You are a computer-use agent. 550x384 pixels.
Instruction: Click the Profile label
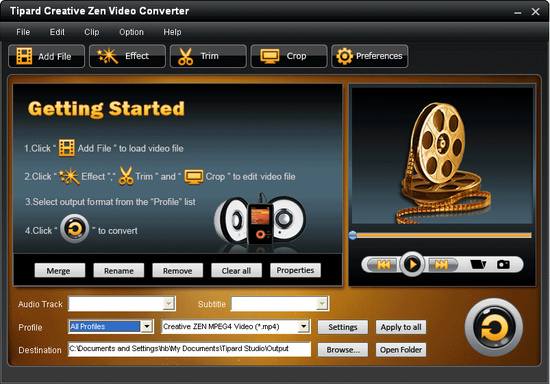tap(30, 327)
